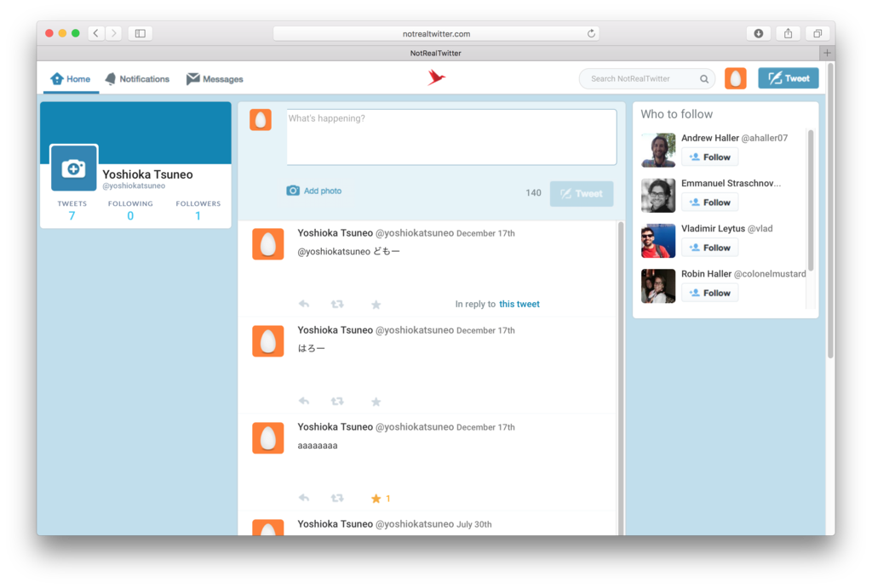
Task: Click the July 30th tweet author name
Action: (335, 524)
